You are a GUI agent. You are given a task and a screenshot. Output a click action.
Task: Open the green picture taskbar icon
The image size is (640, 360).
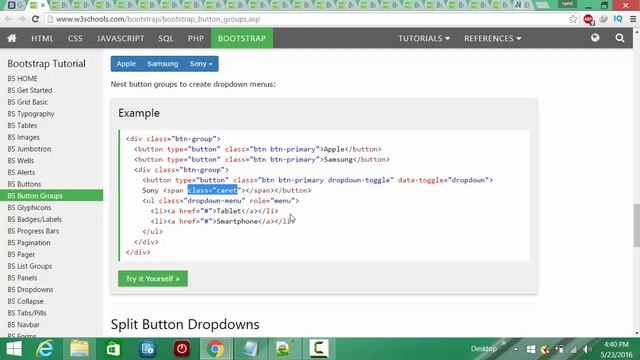click(x=284, y=349)
